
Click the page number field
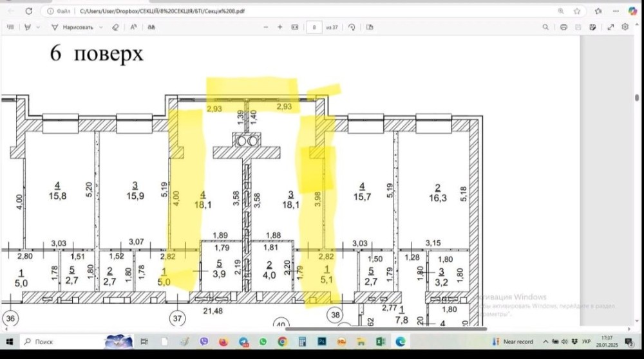coord(314,27)
